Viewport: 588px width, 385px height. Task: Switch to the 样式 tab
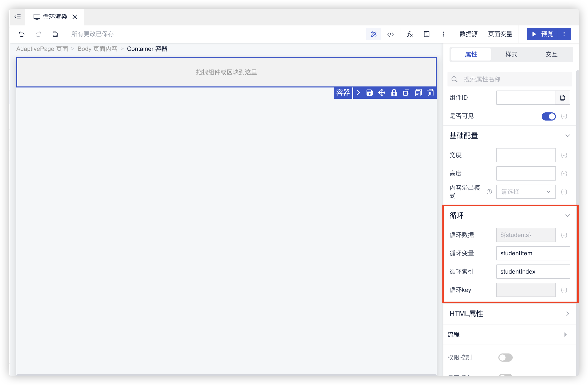(511, 54)
